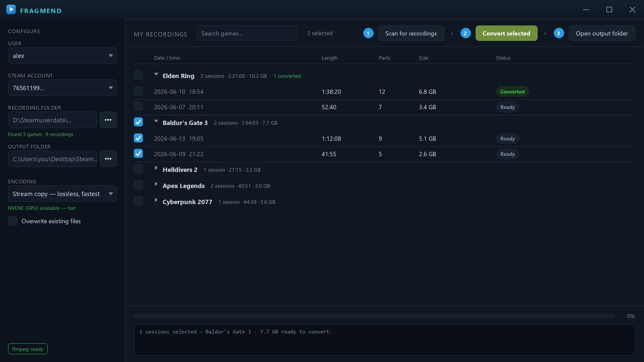Click the Converted status badge

[x=512, y=92]
